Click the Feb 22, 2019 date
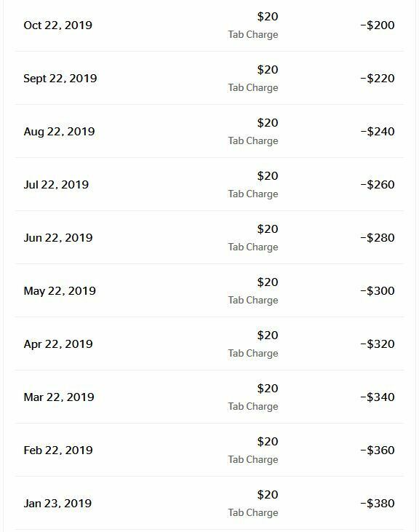 coord(58,450)
